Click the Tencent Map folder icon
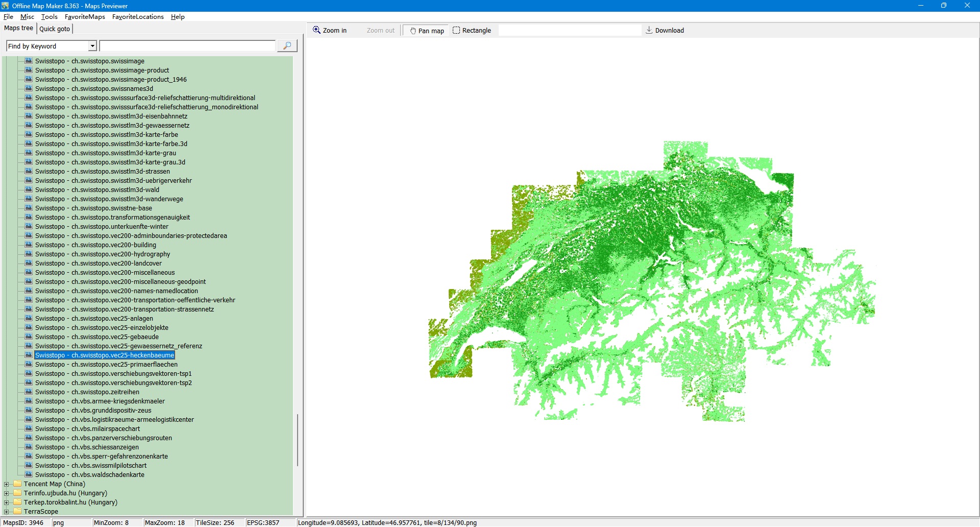980x527 pixels. point(18,484)
